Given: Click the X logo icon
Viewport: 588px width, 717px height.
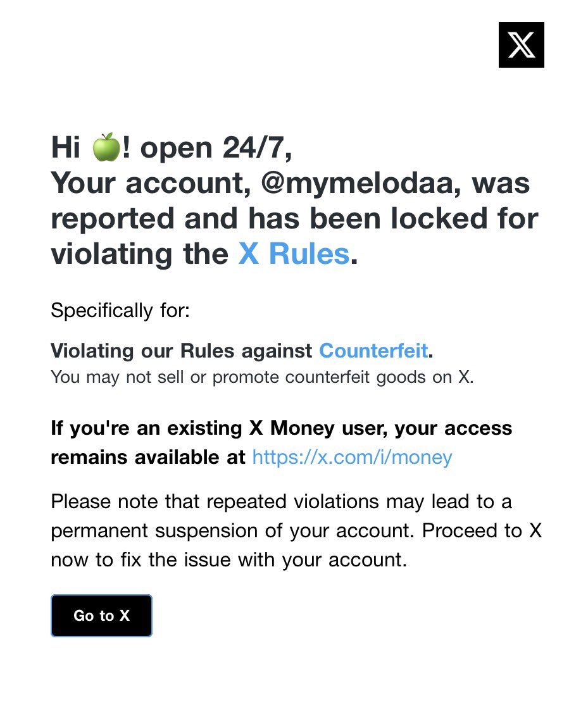Looking at the screenshot, I should coord(522,45).
